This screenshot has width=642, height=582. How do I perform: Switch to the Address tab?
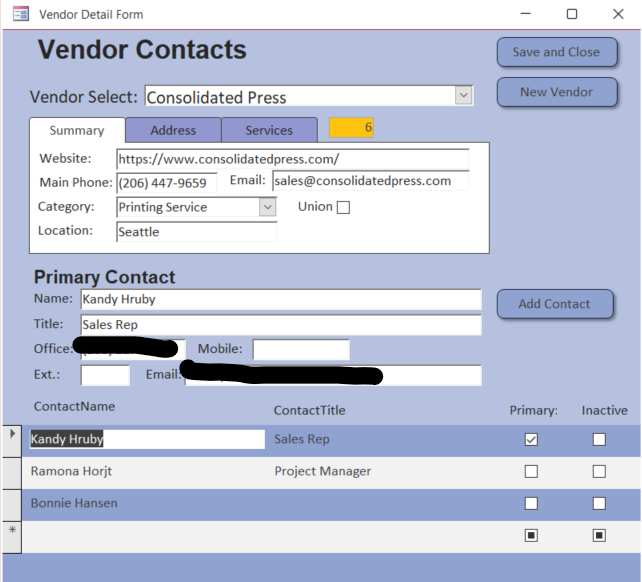point(173,130)
